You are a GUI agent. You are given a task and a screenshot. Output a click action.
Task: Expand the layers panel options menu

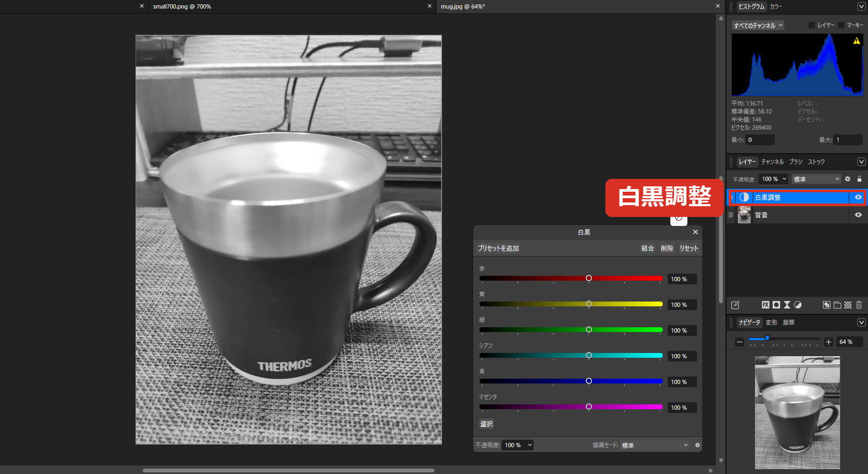pyautogui.click(x=861, y=162)
